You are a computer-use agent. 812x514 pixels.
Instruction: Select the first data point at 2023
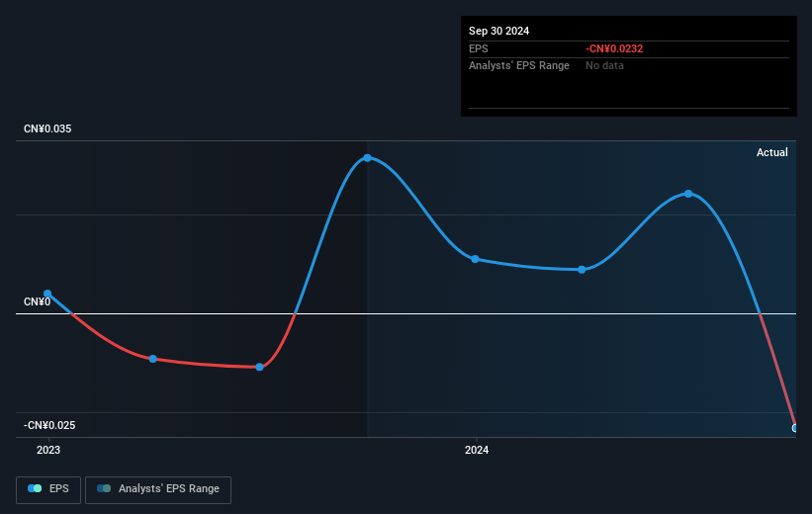click(x=47, y=294)
